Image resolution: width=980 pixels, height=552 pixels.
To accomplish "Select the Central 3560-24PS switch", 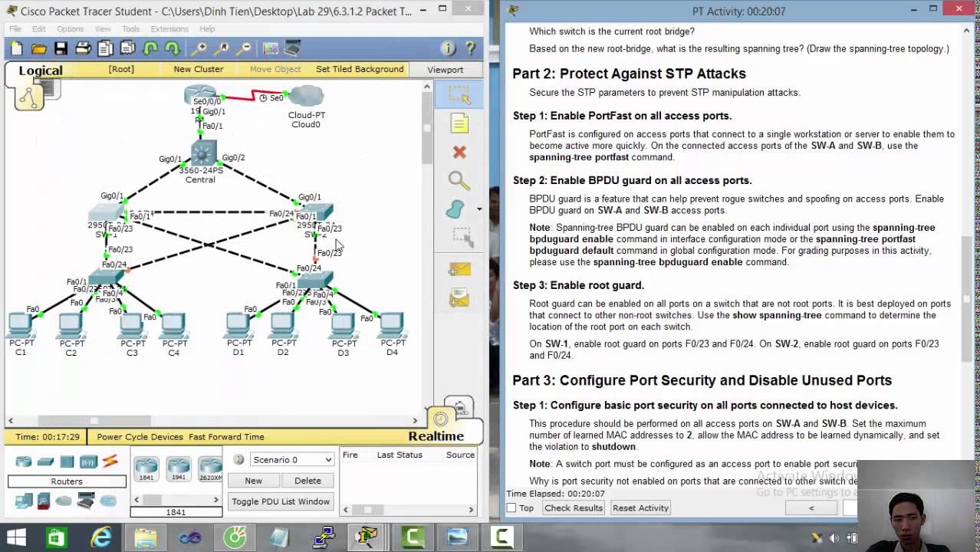I will pos(203,153).
